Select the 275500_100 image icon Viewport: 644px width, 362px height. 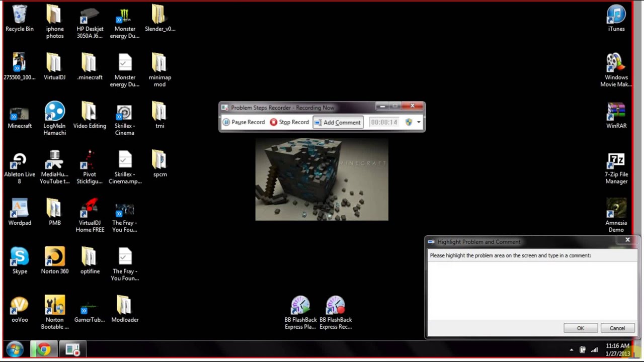click(20, 67)
